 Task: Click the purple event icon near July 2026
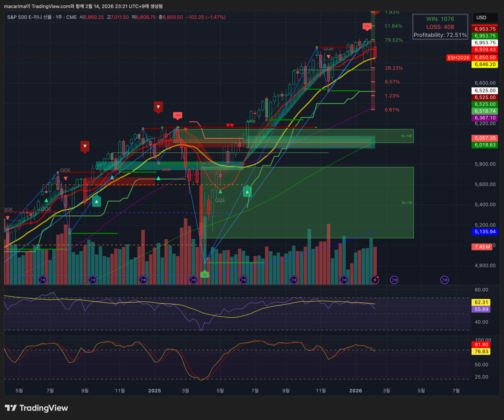(x=444, y=280)
